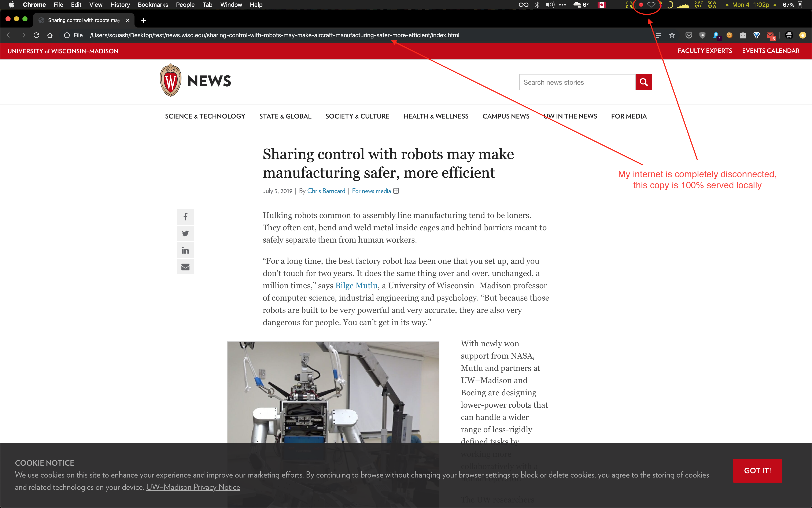Close the Sharing control with robots tab
The height and width of the screenshot is (508, 812).
[x=128, y=20]
